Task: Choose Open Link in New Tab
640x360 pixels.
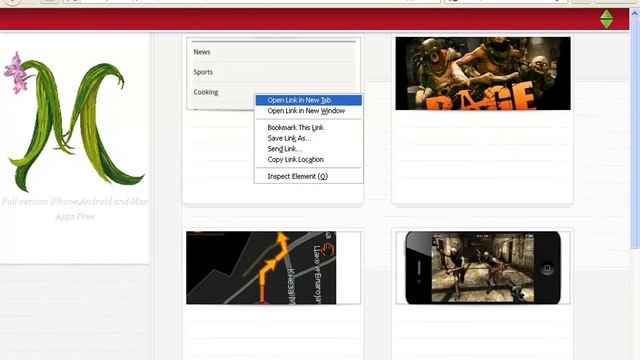Action: click(309, 100)
